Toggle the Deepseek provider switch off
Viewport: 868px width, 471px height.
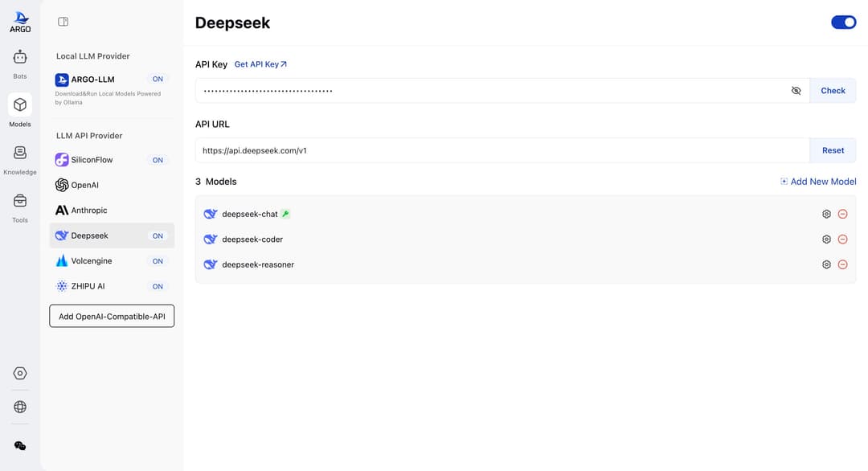(x=844, y=23)
